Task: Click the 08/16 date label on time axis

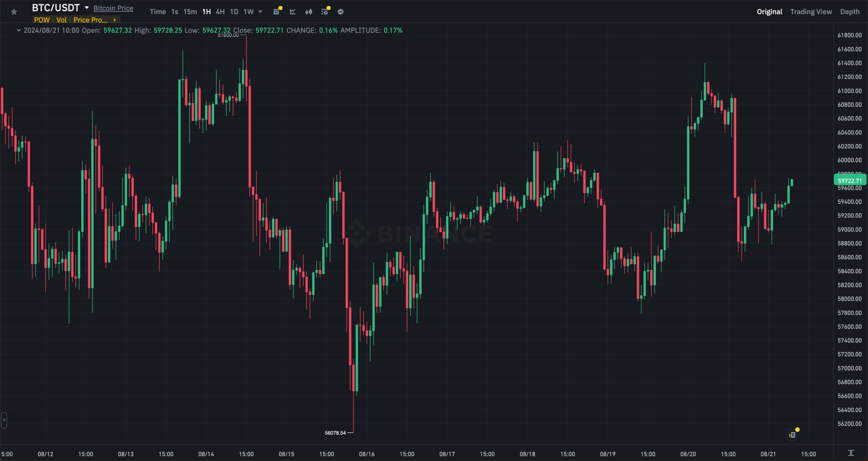Action: (x=367, y=454)
